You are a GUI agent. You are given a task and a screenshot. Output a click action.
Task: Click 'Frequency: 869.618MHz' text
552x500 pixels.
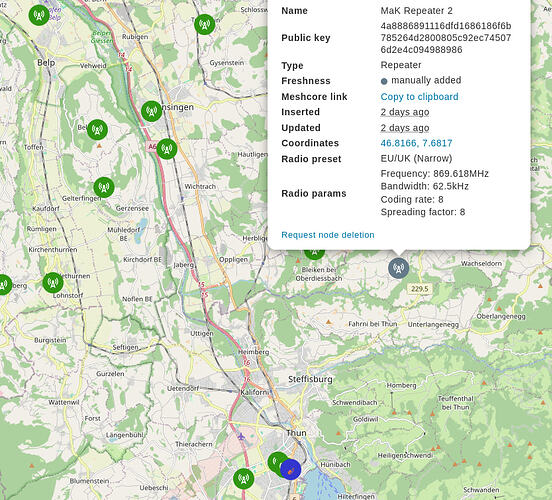pyautogui.click(x=434, y=174)
